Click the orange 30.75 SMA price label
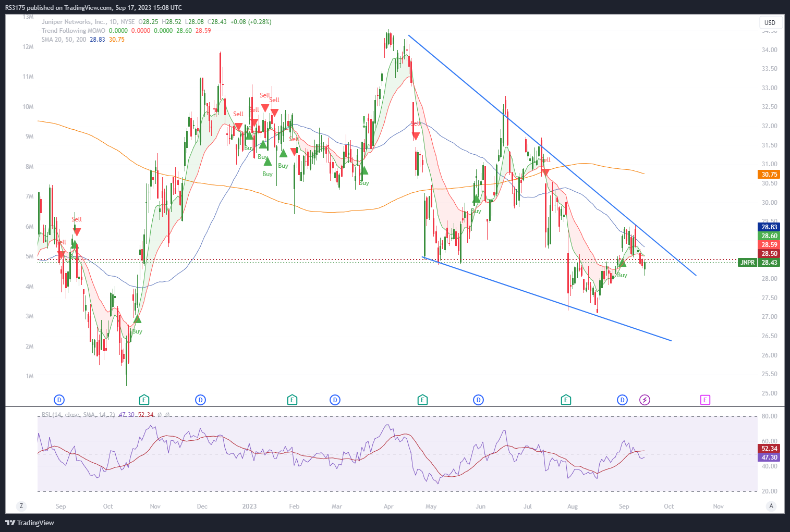The height and width of the screenshot is (532, 790). pos(769,175)
